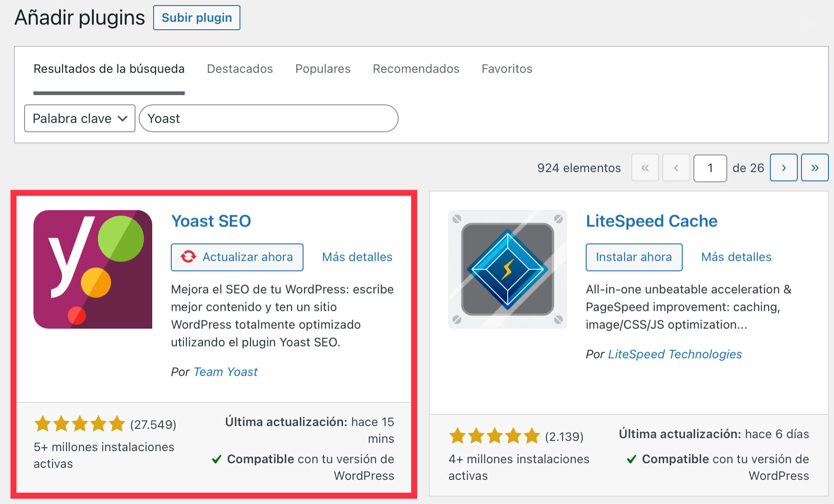The width and height of the screenshot is (834, 504).
Task: Click Actualizar ahora for Yoast SEO
Action: [237, 257]
